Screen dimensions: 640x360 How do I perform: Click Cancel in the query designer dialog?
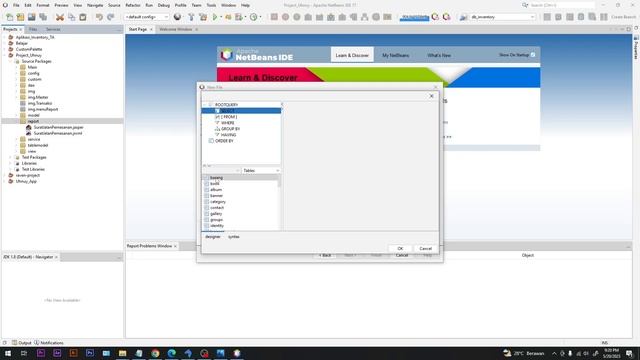425,249
